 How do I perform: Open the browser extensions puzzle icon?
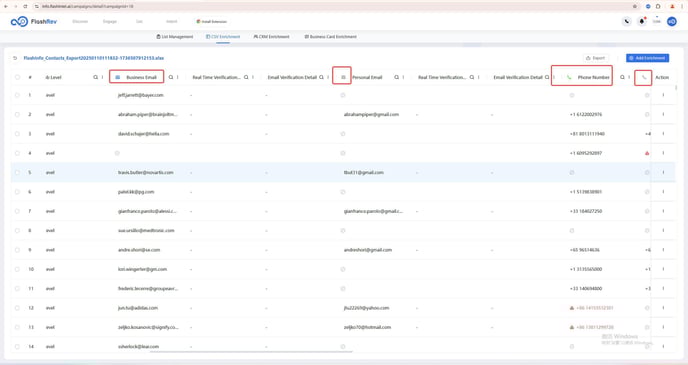click(x=658, y=6)
